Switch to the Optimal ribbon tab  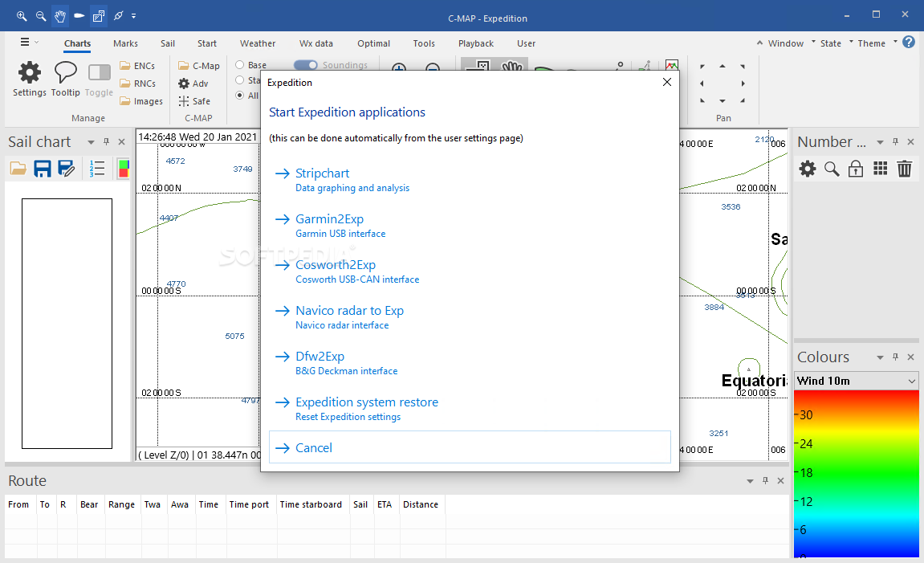[x=373, y=43]
